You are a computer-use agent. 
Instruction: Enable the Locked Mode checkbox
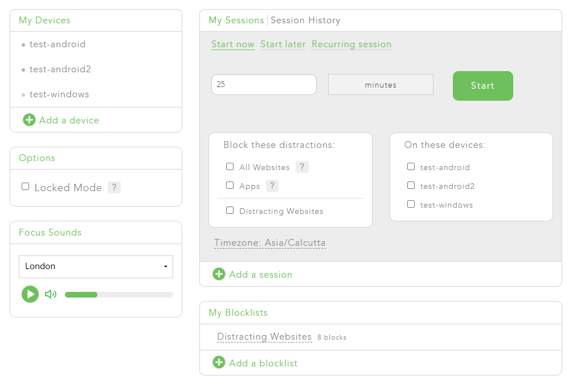[x=25, y=187]
